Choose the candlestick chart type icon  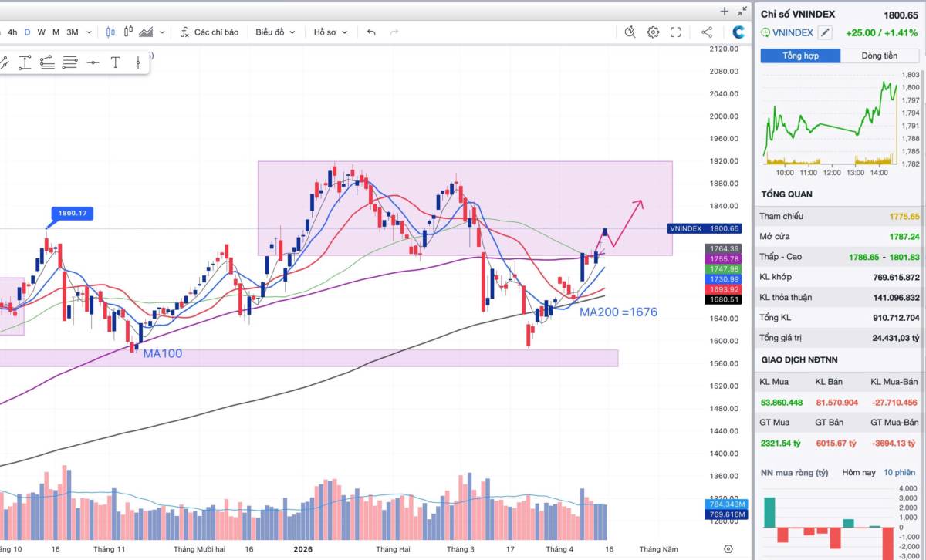click(x=110, y=32)
